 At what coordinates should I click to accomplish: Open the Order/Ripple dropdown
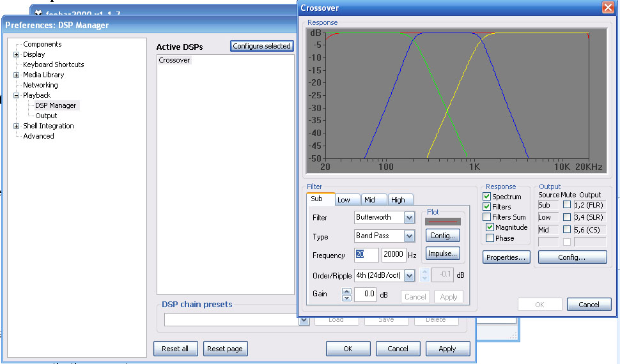pyautogui.click(x=409, y=275)
